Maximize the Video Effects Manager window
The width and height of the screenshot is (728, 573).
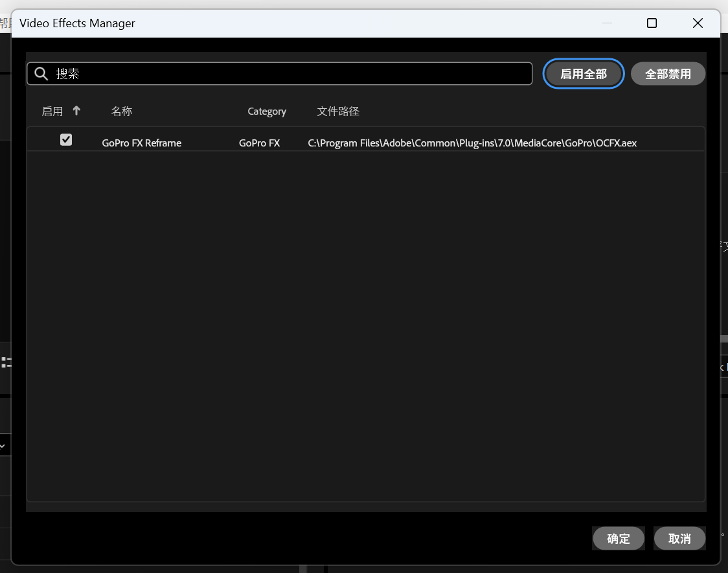pyautogui.click(x=652, y=23)
